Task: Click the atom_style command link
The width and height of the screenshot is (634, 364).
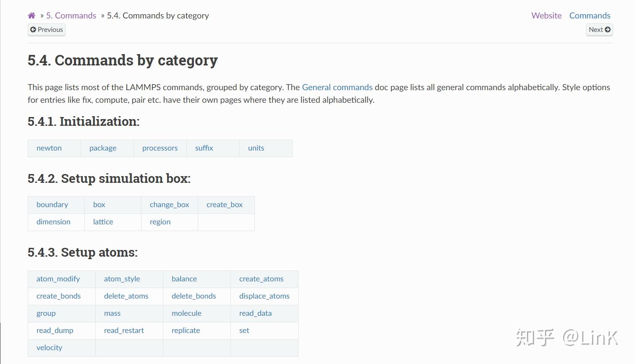Action: [x=122, y=279]
